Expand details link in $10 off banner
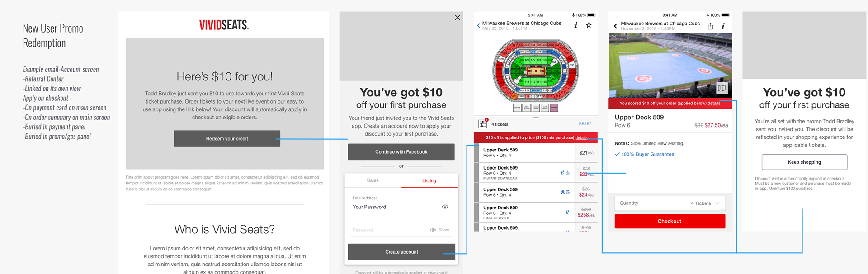 tap(581, 137)
